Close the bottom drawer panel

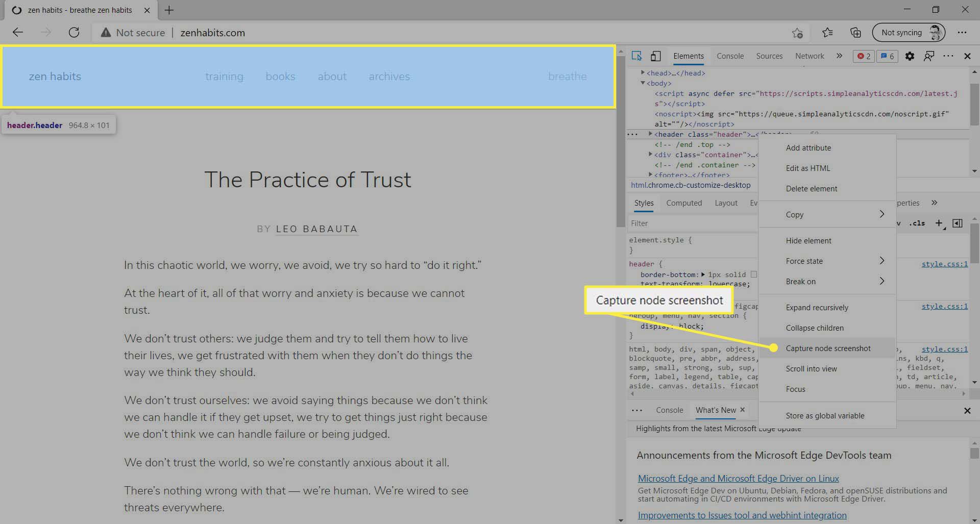pyautogui.click(x=967, y=411)
